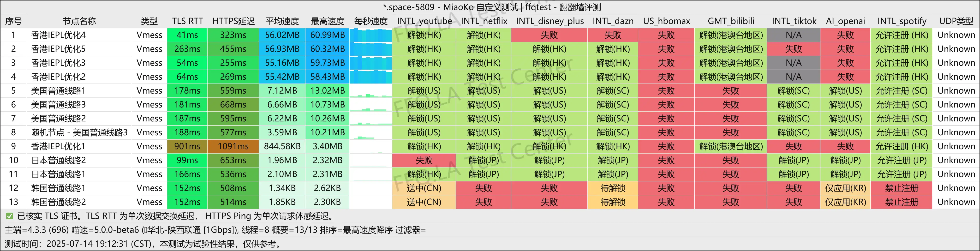Click the HTTPS延迟 column header

[x=233, y=21]
